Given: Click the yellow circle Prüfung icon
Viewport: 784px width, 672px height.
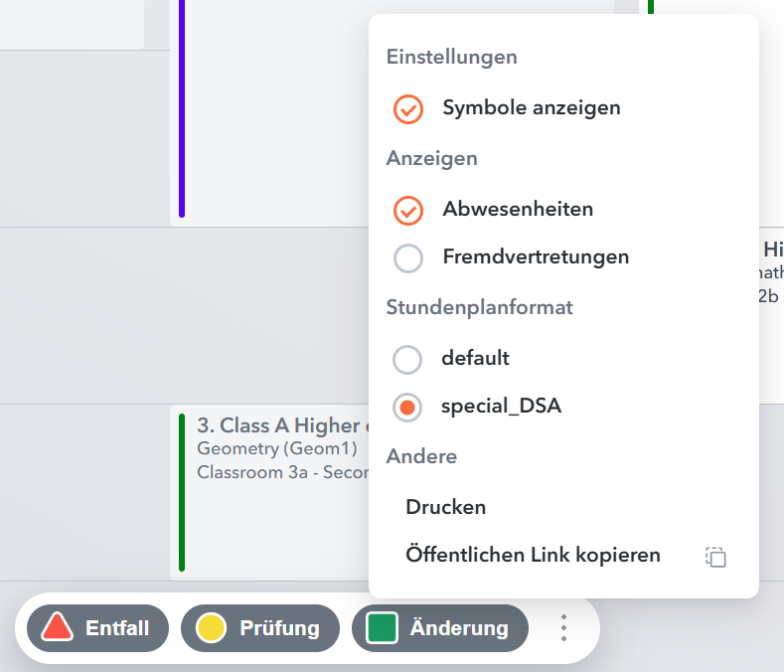Looking at the screenshot, I should pos(210,628).
